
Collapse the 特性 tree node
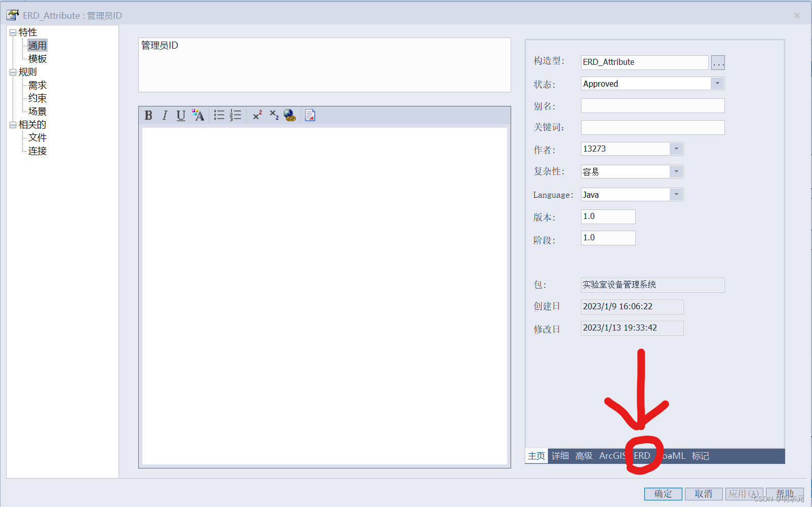(x=13, y=32)
